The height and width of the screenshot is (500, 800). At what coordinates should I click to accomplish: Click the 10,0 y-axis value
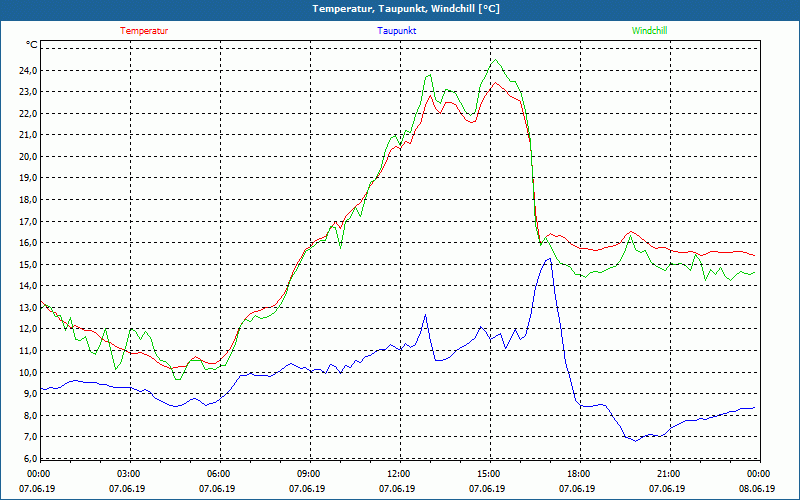coord(29,372)
